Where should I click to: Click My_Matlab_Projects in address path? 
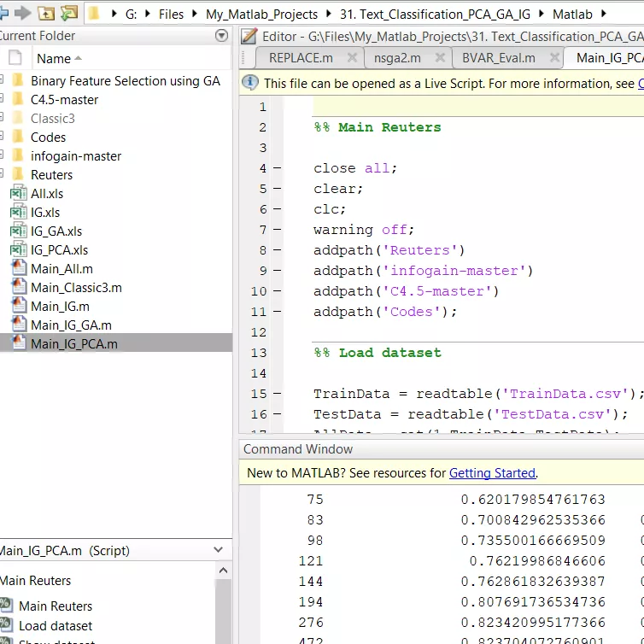tap(261, 15)
